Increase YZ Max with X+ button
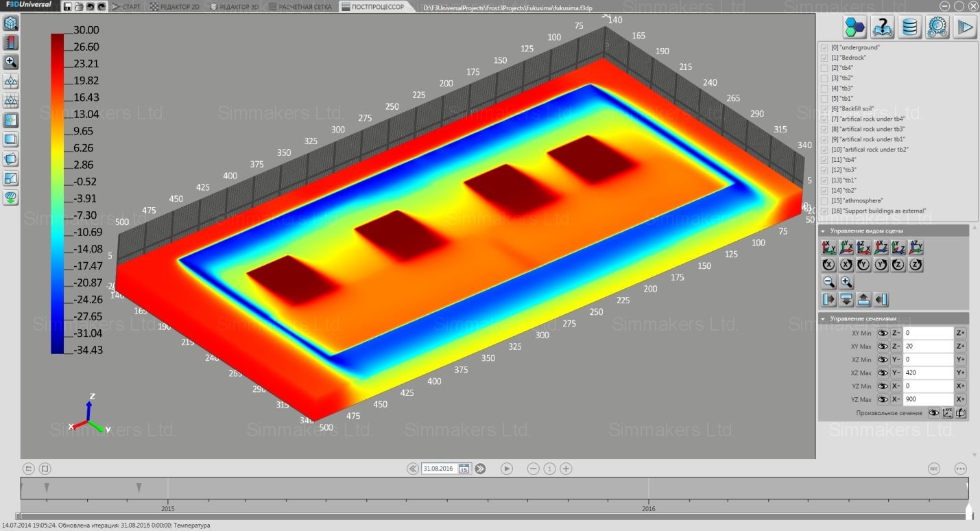The width and height of the screenshot is (980, 531). point(961,399)
